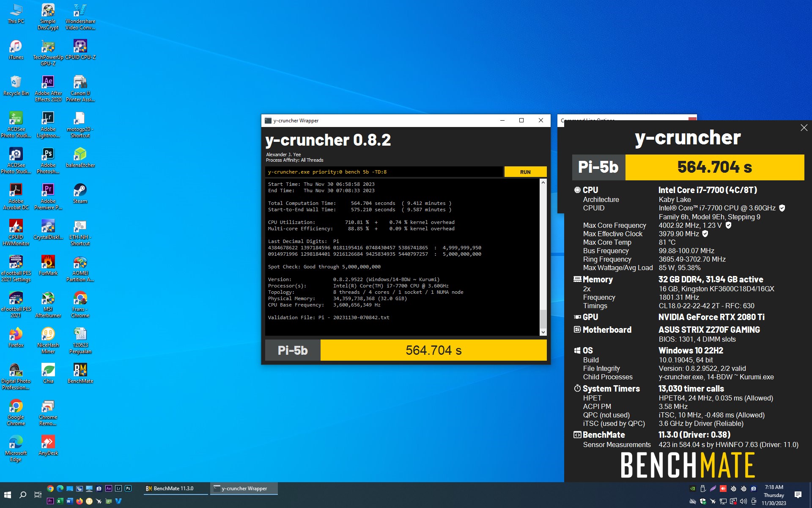This screenshot has width=812, height=508.
Task: Click the y-cruncher command line input field
Action: click(x=384, y=172)
